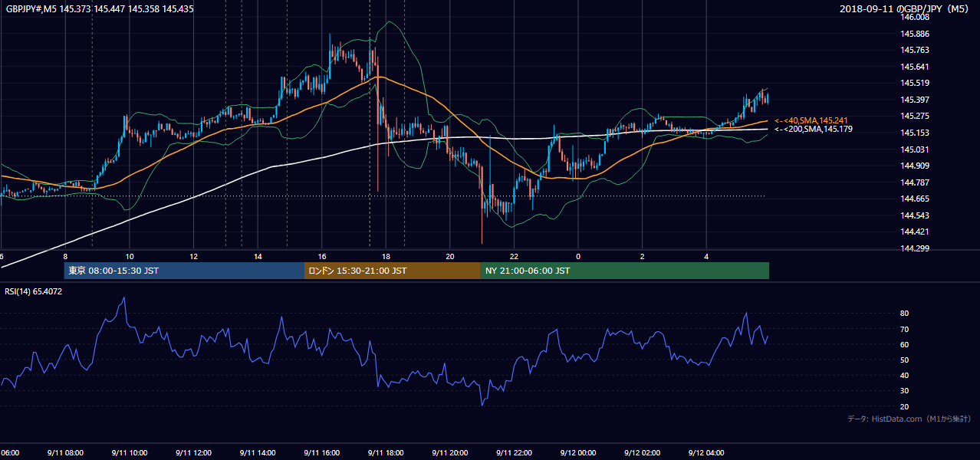Image resolution: width=980 pixels, height=460 pixels.
Task: Click RSI axis level 60
Action: pos(904,344)
